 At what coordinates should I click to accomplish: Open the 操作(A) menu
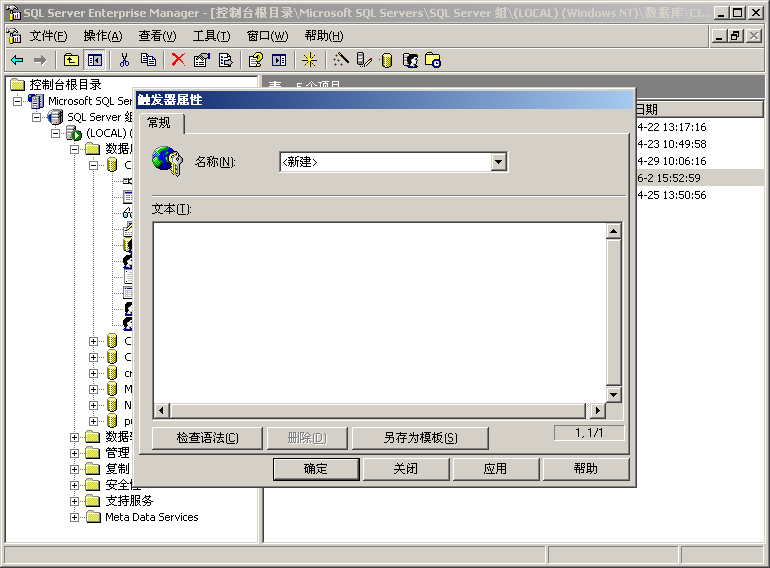(x=103, y=36)
